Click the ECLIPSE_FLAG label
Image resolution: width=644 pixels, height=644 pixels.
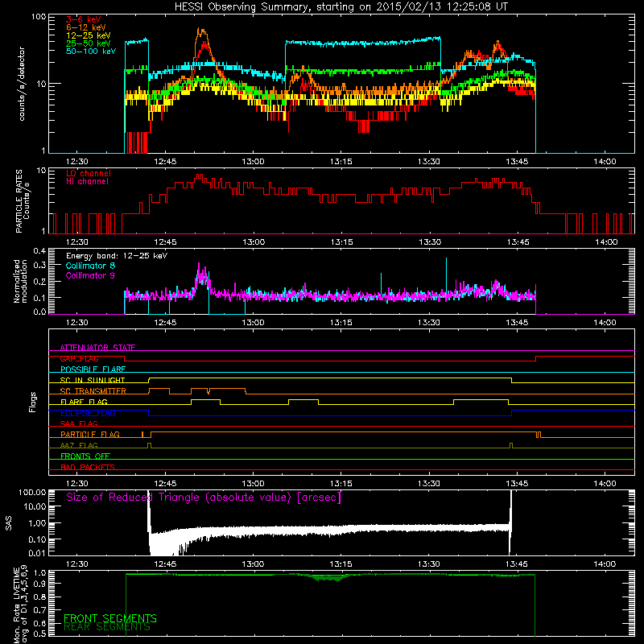tap(88, 413)
